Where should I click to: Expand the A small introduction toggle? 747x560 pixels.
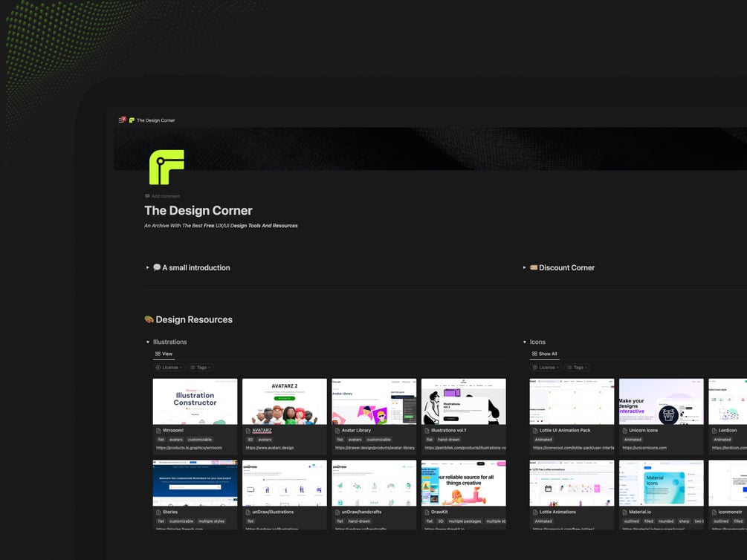pyautogui.click(x=148, y=267)
